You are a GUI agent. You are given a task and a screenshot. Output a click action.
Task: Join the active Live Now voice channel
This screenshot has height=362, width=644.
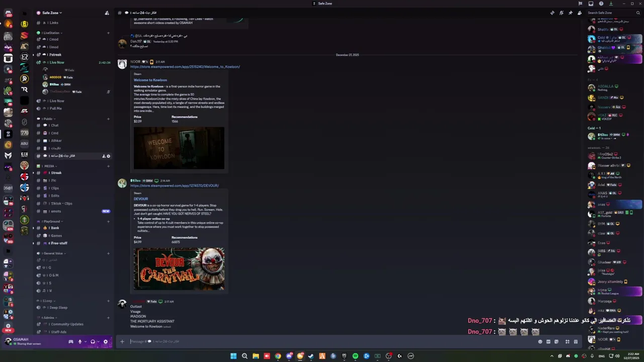coord(73,62)
